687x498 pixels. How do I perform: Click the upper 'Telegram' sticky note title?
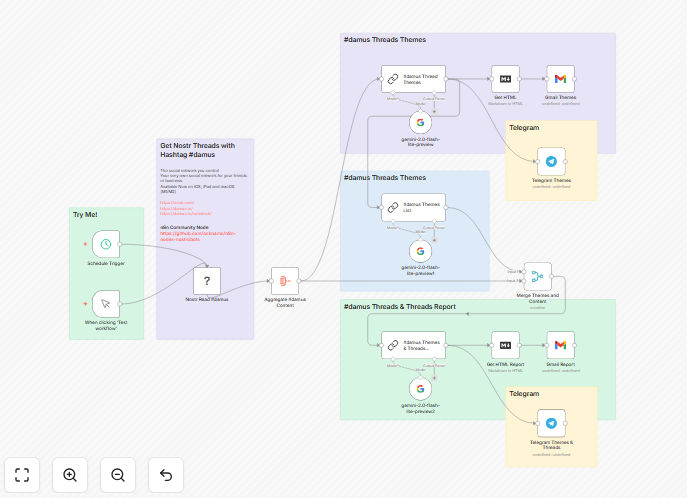tap(524, 127)
